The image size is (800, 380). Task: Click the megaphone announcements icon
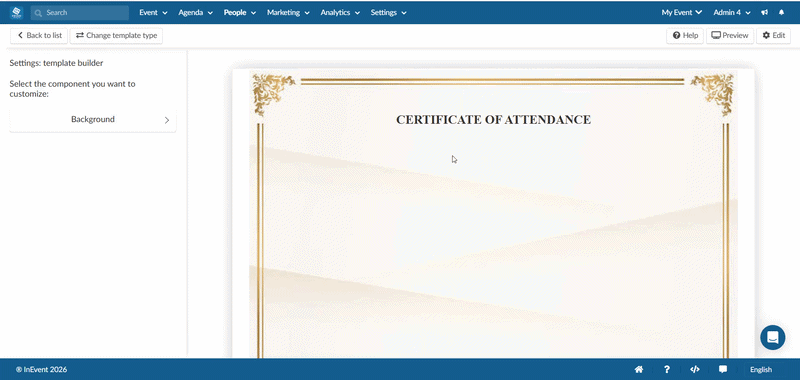[x=764, y=13]
